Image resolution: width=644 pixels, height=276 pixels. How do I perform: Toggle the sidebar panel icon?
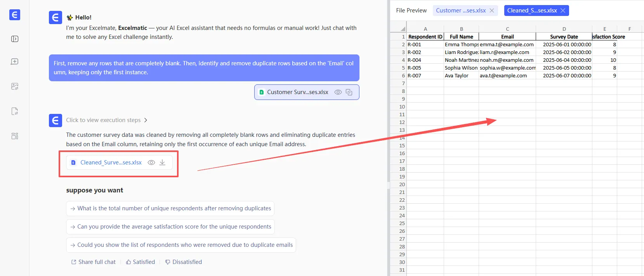pos(15,39)
